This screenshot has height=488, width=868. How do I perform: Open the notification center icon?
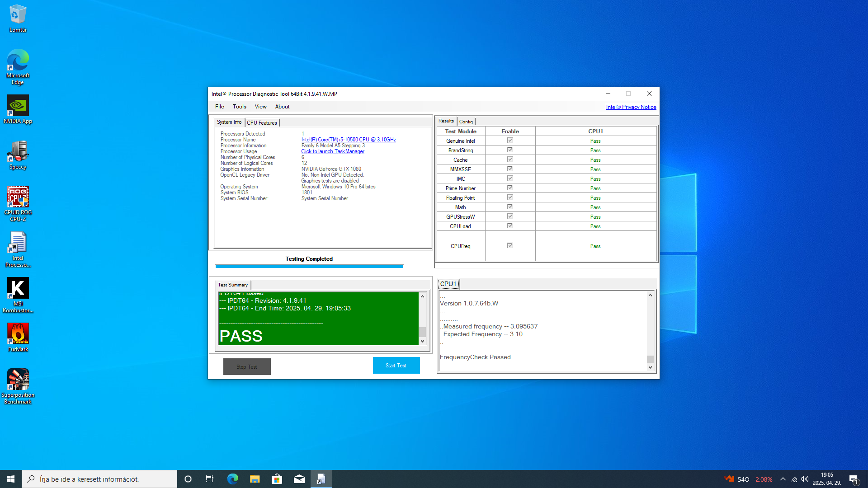point(854,479)
